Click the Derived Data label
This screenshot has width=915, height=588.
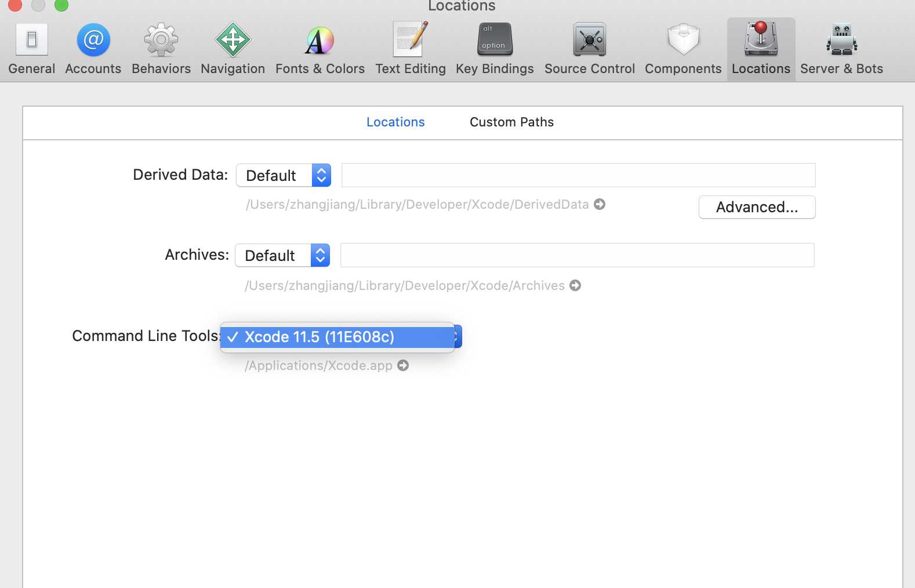pyautogui.click(x=180, y=175)
